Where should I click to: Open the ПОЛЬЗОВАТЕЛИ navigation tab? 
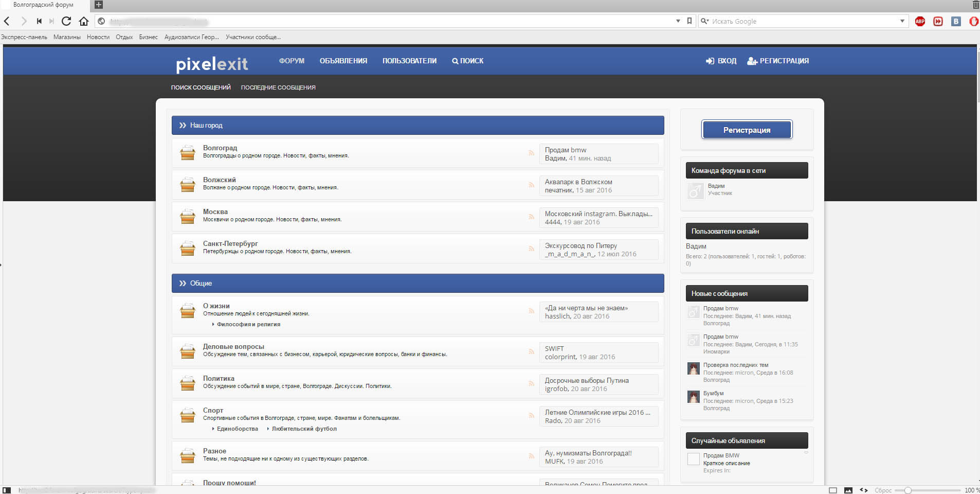point(409,61)
